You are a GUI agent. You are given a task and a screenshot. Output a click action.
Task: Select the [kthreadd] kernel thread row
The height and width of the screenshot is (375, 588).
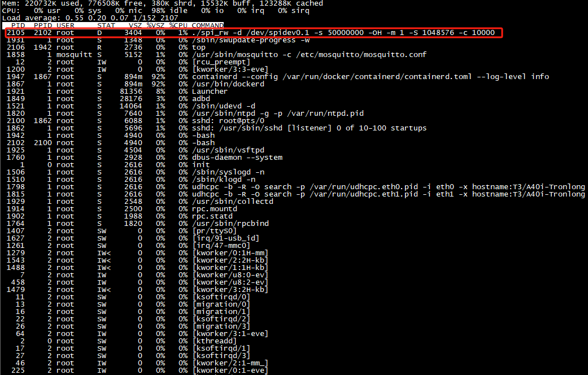(214, 341)
